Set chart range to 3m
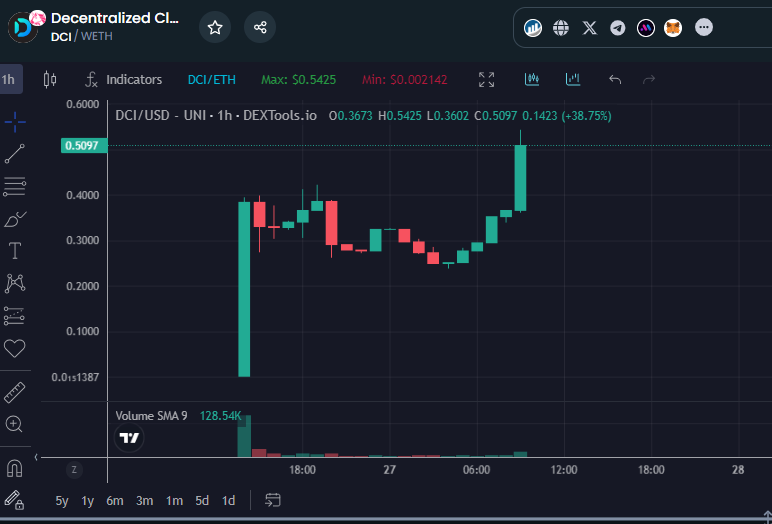The width and height of the screenshot is (772, 524). (145, 501)
